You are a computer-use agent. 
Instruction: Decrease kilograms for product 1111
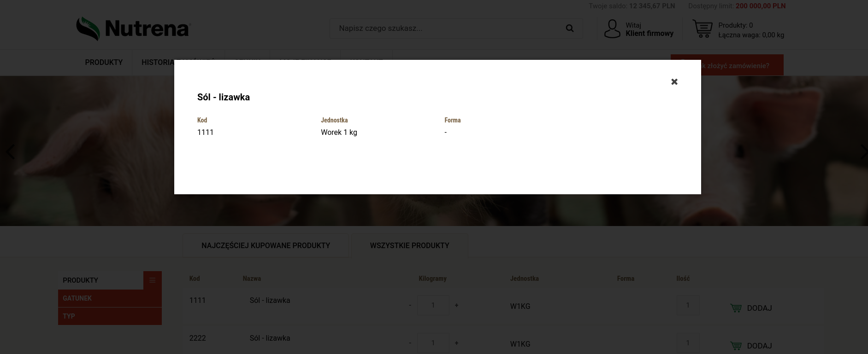tap(410, 305)
